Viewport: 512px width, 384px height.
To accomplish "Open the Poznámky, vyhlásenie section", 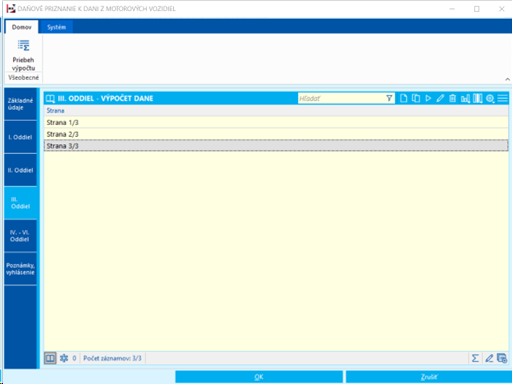I will click(x=20, y=269).
